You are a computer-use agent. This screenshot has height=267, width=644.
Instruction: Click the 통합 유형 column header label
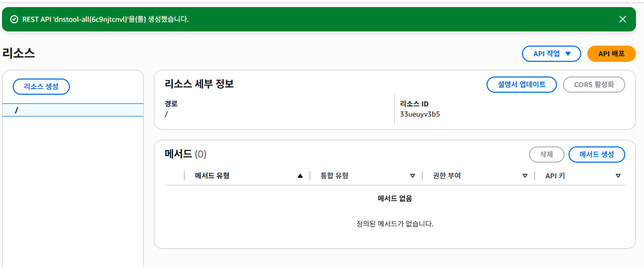(x=334, y=176)
